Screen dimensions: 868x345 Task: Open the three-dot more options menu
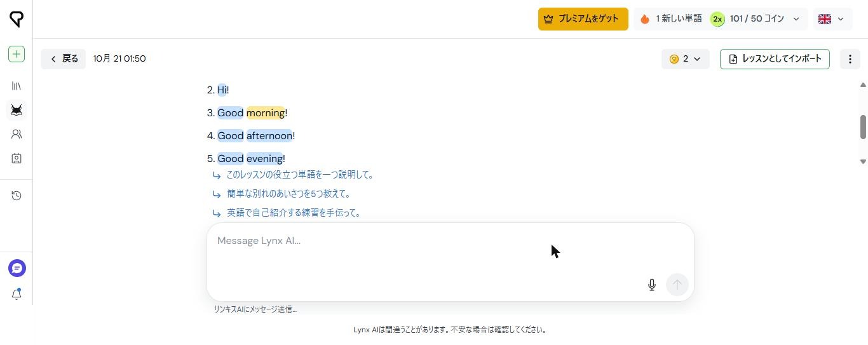850,59
